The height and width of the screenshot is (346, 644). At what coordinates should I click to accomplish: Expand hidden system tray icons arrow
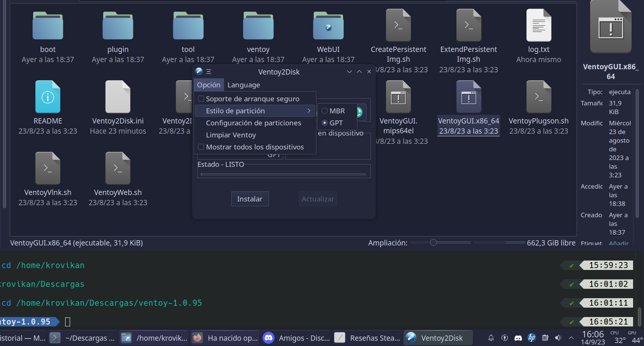[571, 338]
